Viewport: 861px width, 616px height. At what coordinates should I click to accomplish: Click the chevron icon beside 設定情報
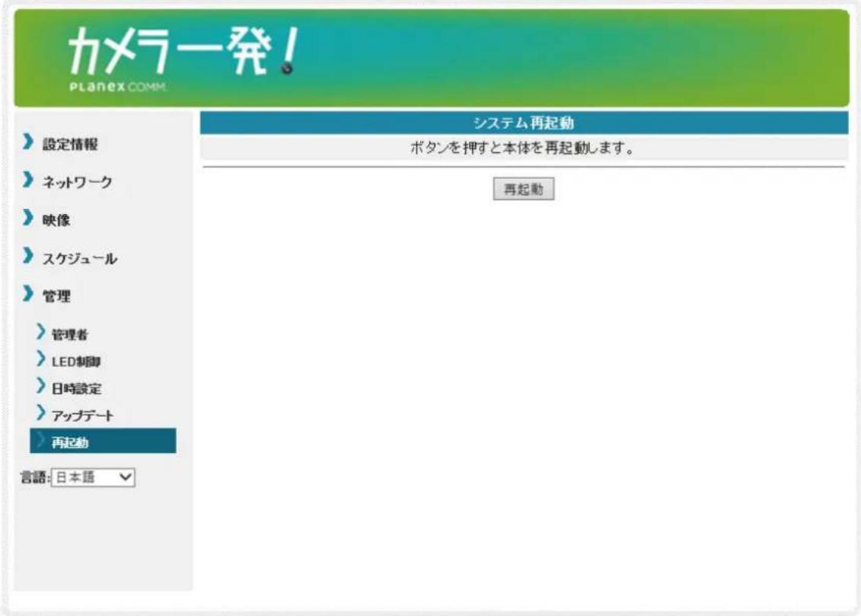pos(28,142)
